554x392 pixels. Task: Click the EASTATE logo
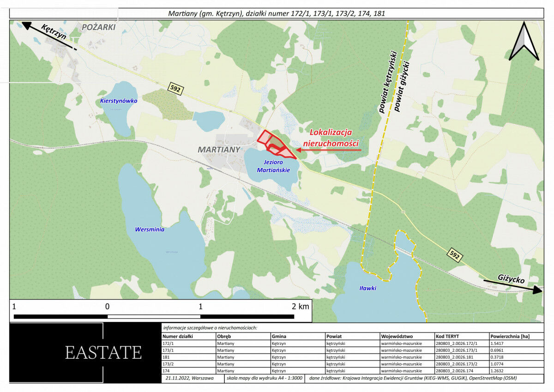click(103, 352)
